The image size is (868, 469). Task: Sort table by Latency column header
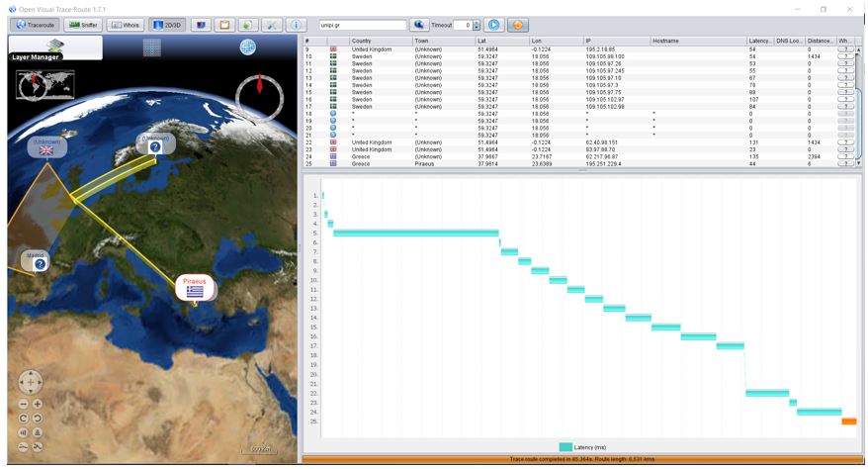(x=759, y=41)
